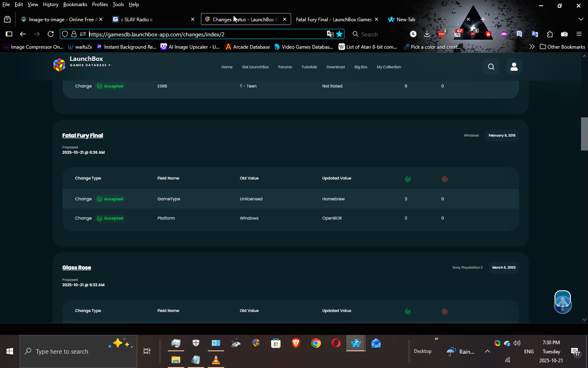588x368 pixels.
Task: Open the user account profile icon
Action: pyautogui.click(x=514, y=67)
